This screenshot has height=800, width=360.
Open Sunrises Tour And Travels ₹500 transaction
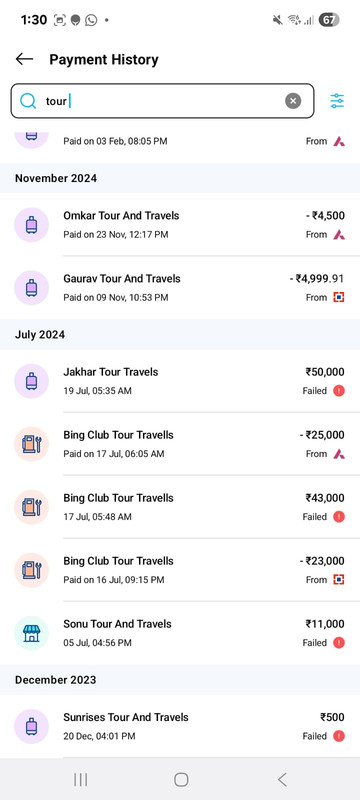click(x=180, y=727)
